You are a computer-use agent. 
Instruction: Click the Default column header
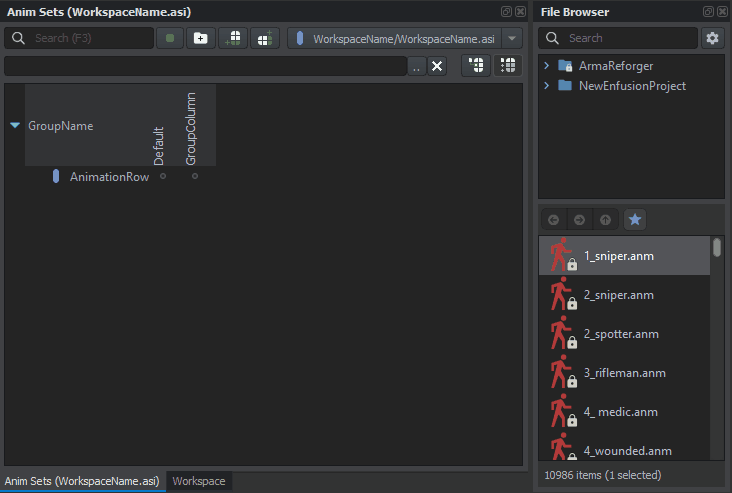click(x=159, y=146)
